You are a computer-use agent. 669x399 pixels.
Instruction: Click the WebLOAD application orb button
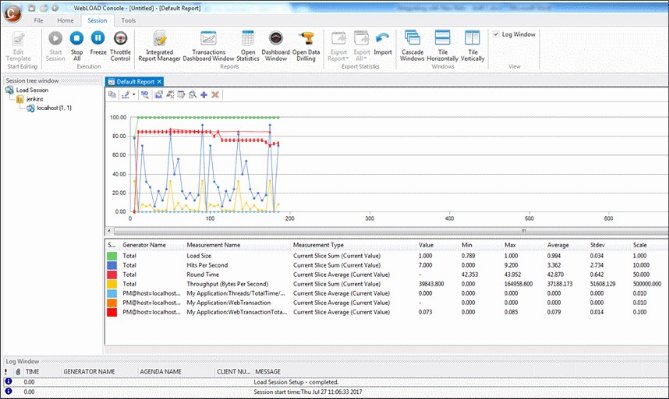(x=12, y=13)
